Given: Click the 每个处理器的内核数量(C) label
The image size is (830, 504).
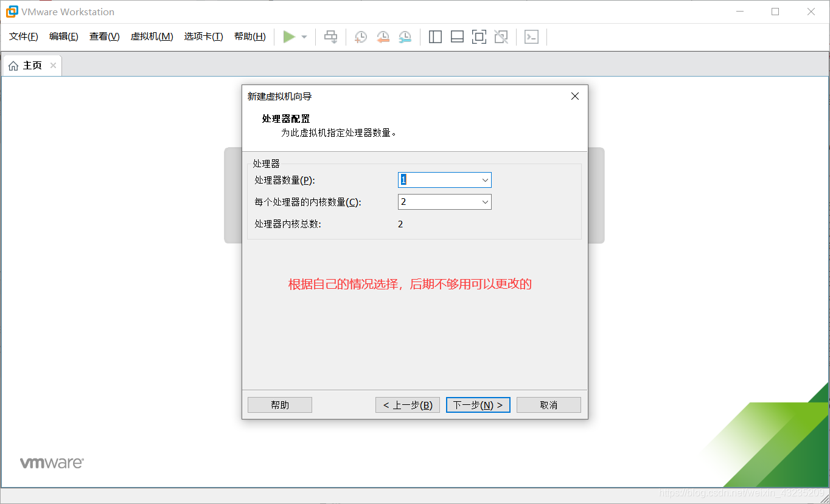Looking at the screenshot, I should coord(308,202).
